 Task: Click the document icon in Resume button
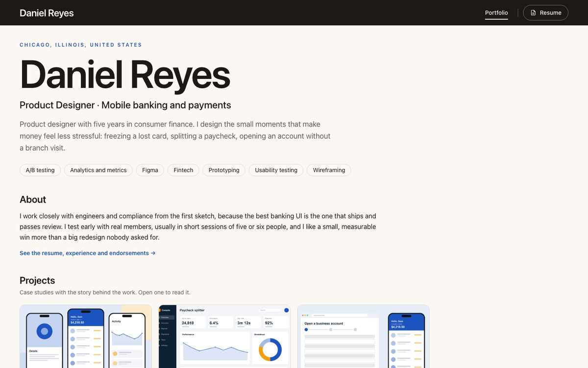[x=534, y=13]
